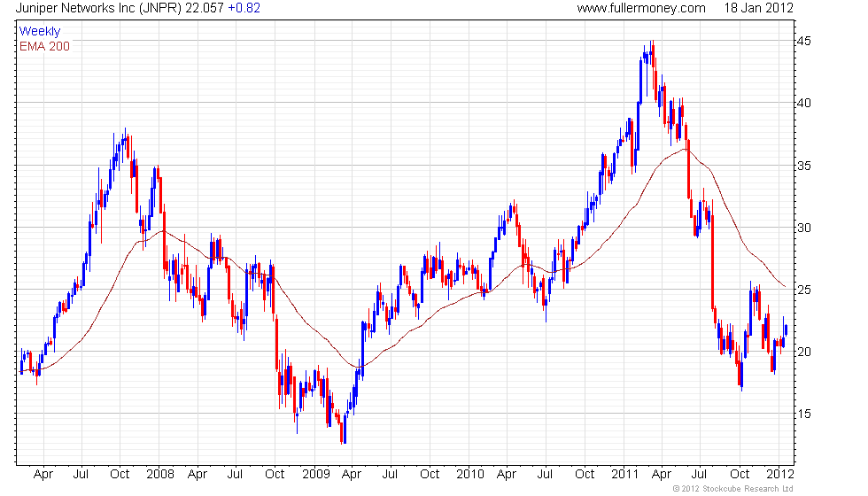Viewport: 868px width, 496px height.
Task: Click the Apr label right after 2011
Action: point(662,475)
